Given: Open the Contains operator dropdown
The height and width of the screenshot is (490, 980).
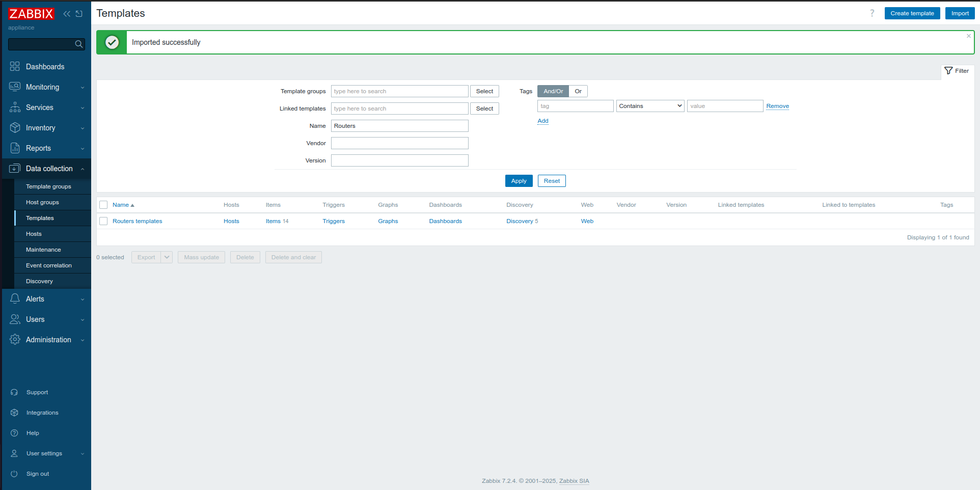Looking at the screenshot, I should click(x=650, y=105).
